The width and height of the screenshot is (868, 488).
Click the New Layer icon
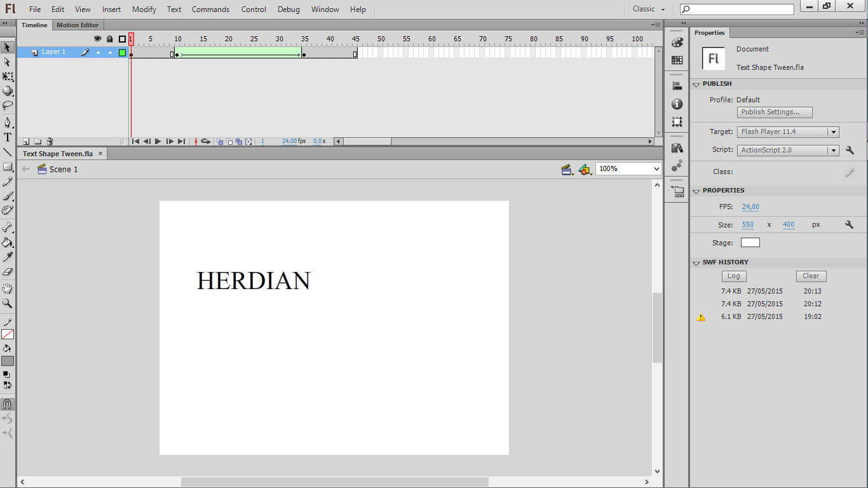coord(26,142)
